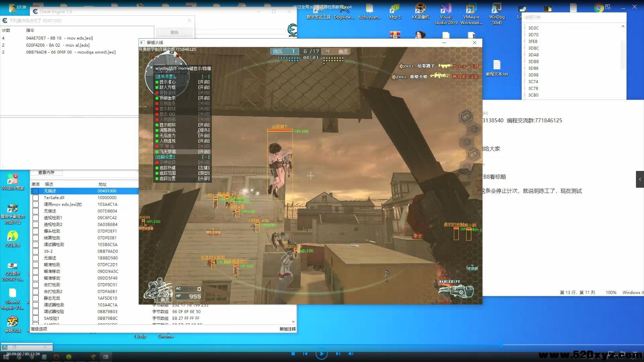
Task: Toggle 敌人方框 option in the cheat menu
Action: coord(182,87)
